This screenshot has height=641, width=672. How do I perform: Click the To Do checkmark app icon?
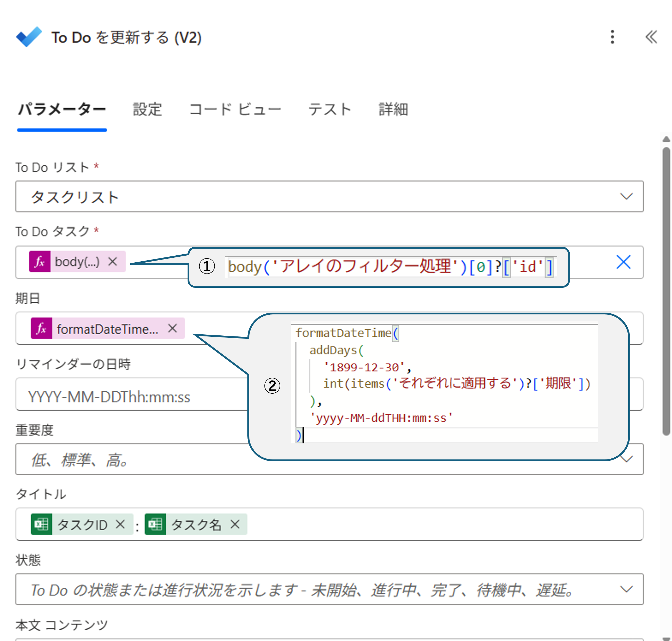[x=29, y=37]
